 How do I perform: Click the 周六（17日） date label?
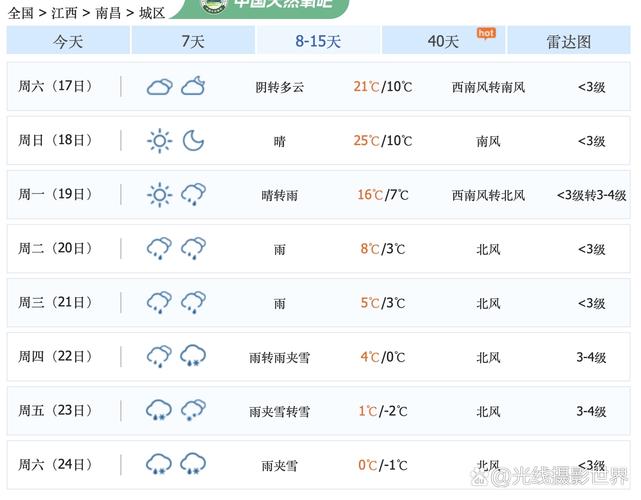click(x=55, y=86)
